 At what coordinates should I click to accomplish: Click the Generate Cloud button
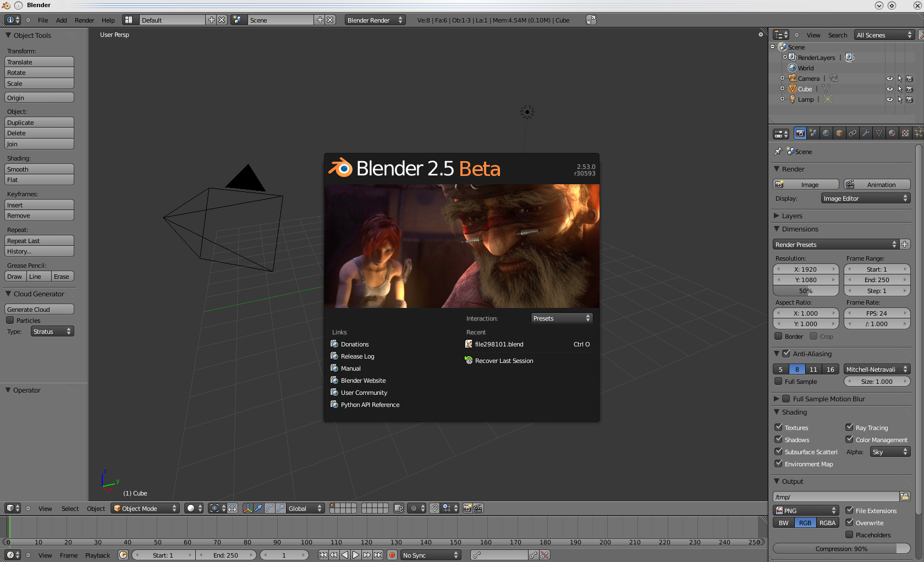coord(39,310)
